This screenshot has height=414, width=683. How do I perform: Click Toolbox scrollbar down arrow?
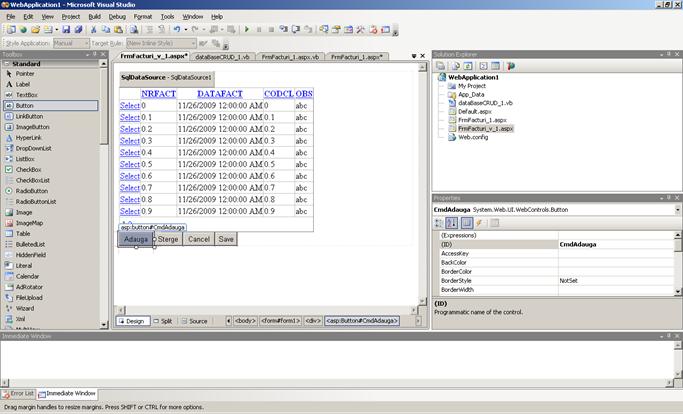point(104,325)
